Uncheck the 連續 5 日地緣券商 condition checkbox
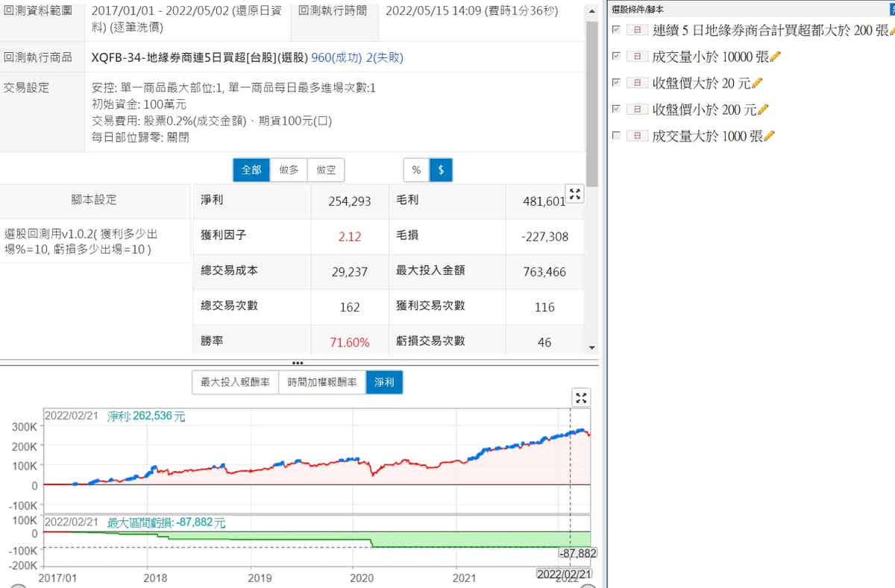Viewport: 895px width, 588px height. 615,30
